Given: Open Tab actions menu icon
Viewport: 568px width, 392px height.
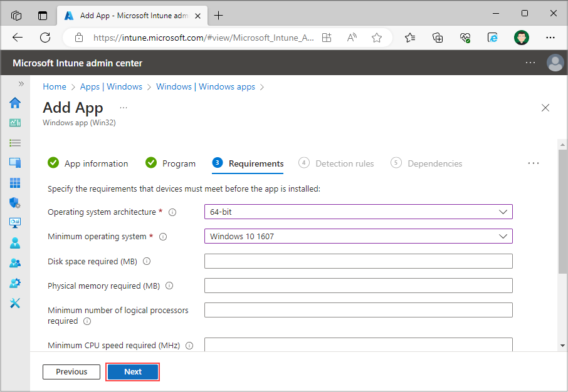Looking at the screenshot, I should point(43,16).
